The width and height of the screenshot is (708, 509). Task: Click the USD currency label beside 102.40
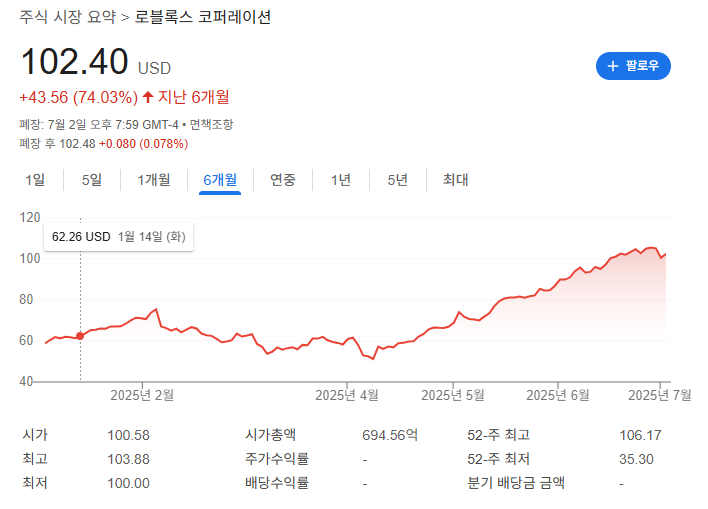(x=154, y=68)
